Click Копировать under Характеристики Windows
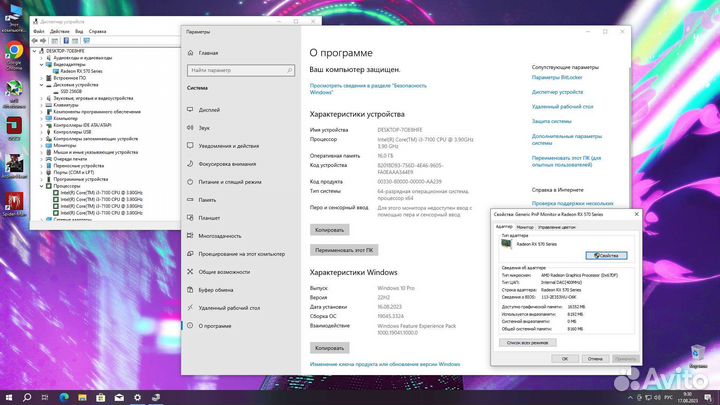This screenshot has width=720, height=405. (x=329, y=348)
